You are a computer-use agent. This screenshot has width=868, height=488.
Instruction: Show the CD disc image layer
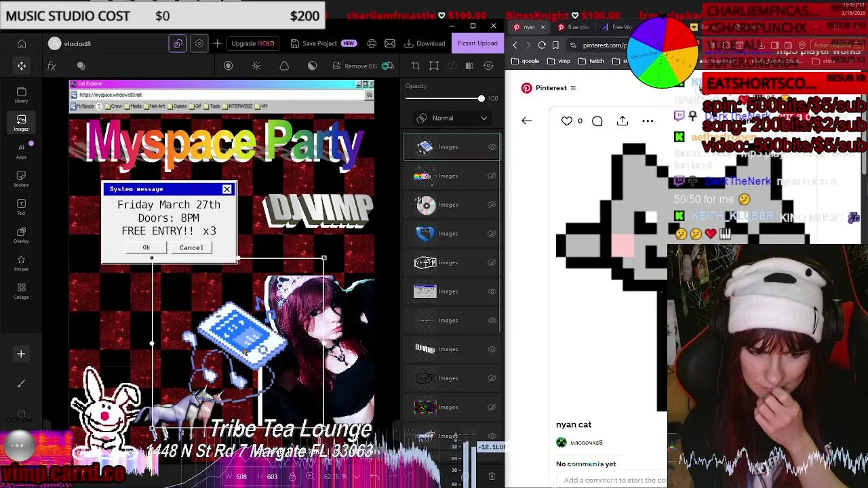pyautogui.click(x=492, y=205)
